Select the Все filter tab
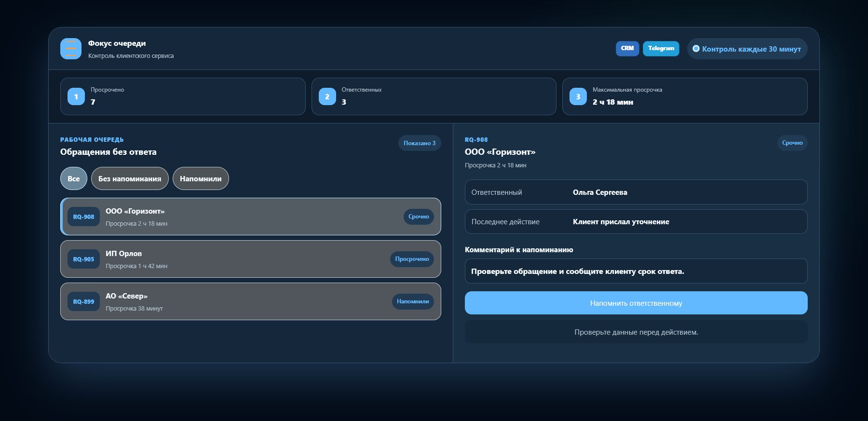This screenshot has height=421, width=868. (x=74, y=178)
